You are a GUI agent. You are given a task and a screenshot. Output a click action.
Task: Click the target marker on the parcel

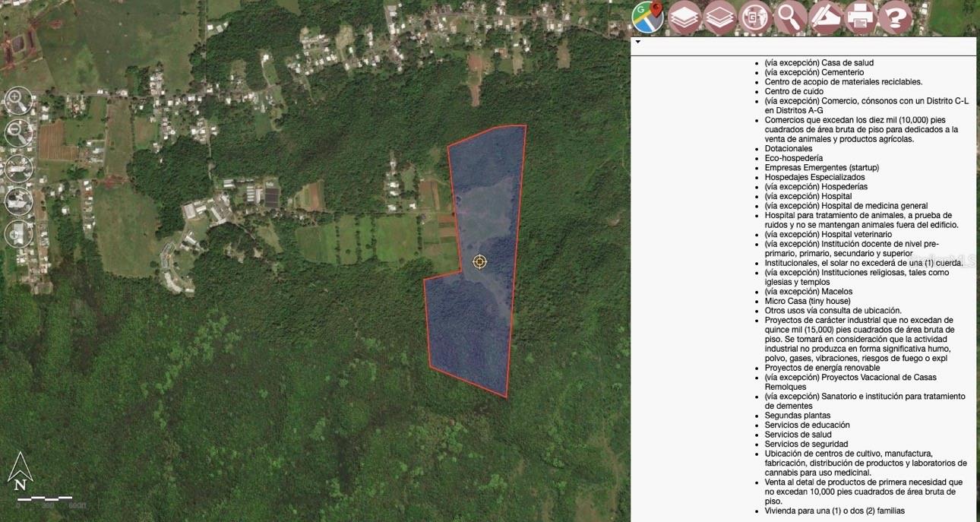(x=479, y=262)
